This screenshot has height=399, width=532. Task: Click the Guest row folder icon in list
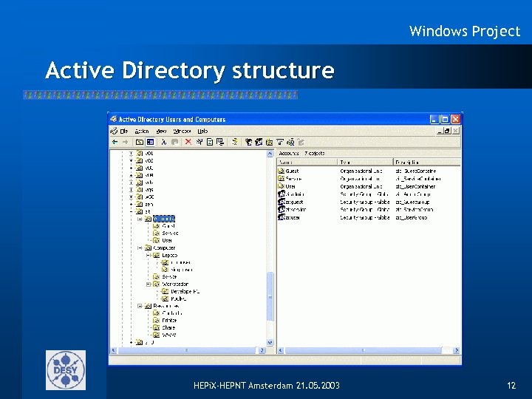click(282, 171)
